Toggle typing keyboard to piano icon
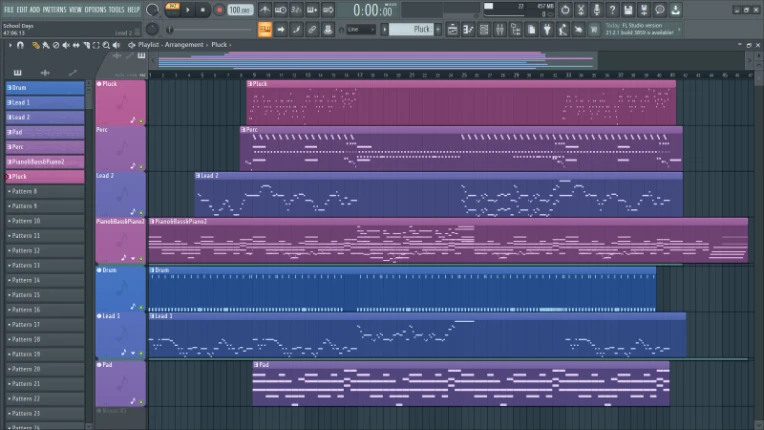Viewport: 764px width, 430px height. pyautogui.click(x=265, y=30)
